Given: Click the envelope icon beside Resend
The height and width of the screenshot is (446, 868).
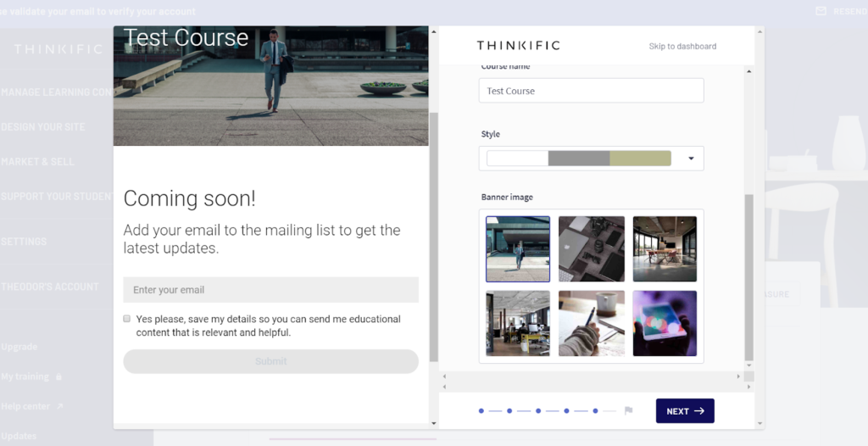Looking at the screenshot, I should [820, 11].
